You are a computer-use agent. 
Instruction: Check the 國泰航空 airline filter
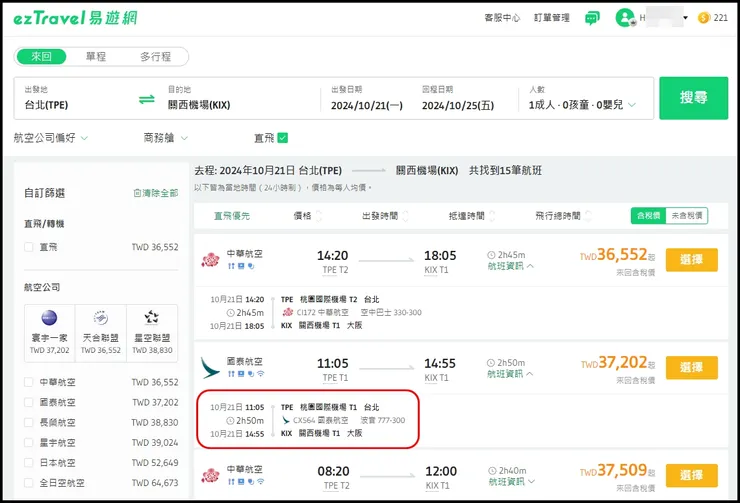pyautogui.click(x=29, y=402)
